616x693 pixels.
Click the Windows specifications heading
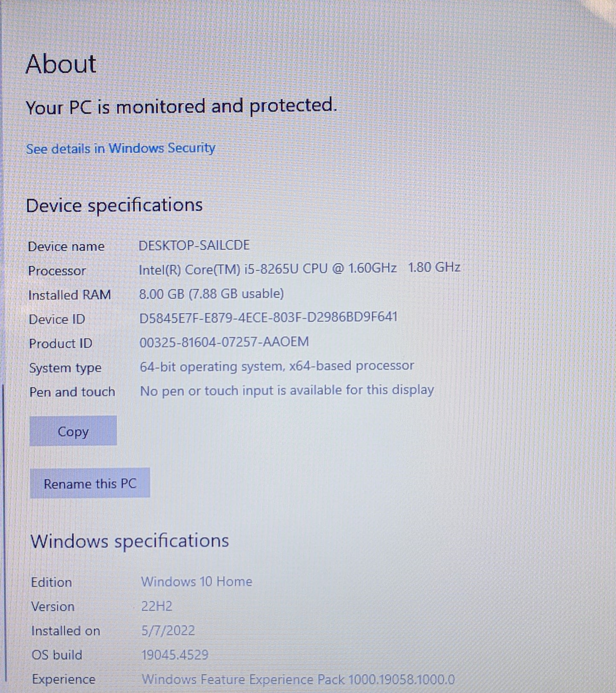[130, 541]
